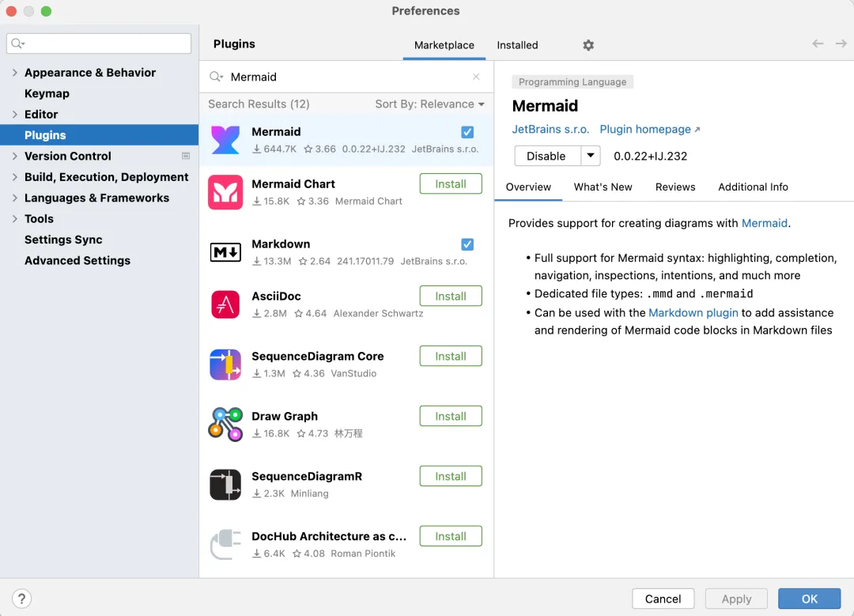This screenshot has height=616, width=854.
Task: Uncheck the Mermaid plugin enabled checkbox
Action: [x=467, y=132]
